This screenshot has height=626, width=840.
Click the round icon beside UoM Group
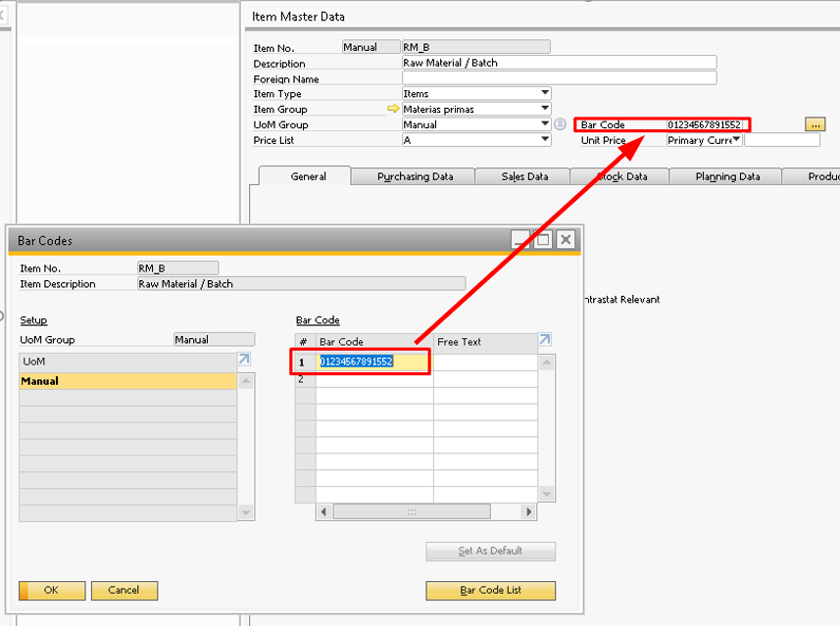point(561,124)
